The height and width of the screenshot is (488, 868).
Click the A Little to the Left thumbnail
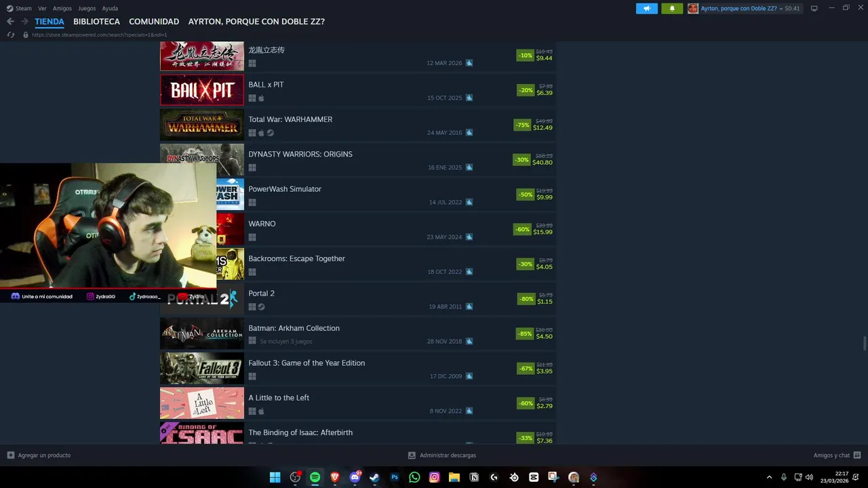tap(201, 403)
